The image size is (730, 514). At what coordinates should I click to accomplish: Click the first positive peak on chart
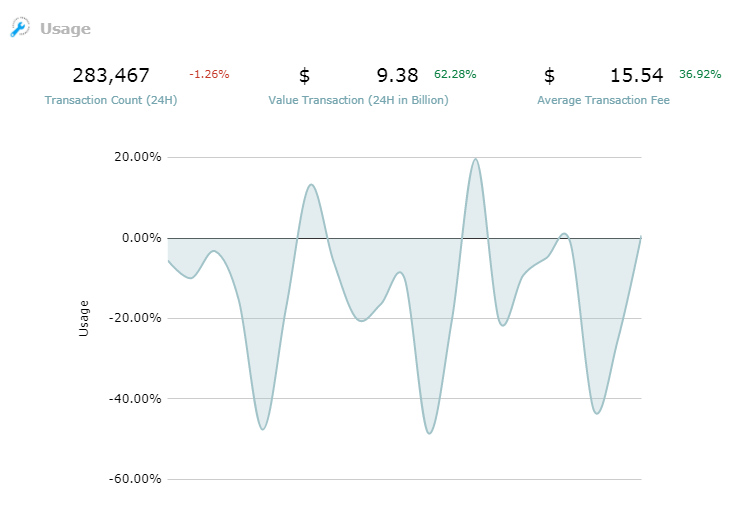311,185
